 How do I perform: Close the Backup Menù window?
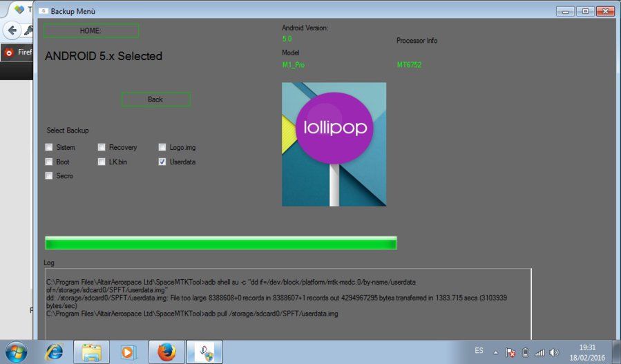click(605, 11)
